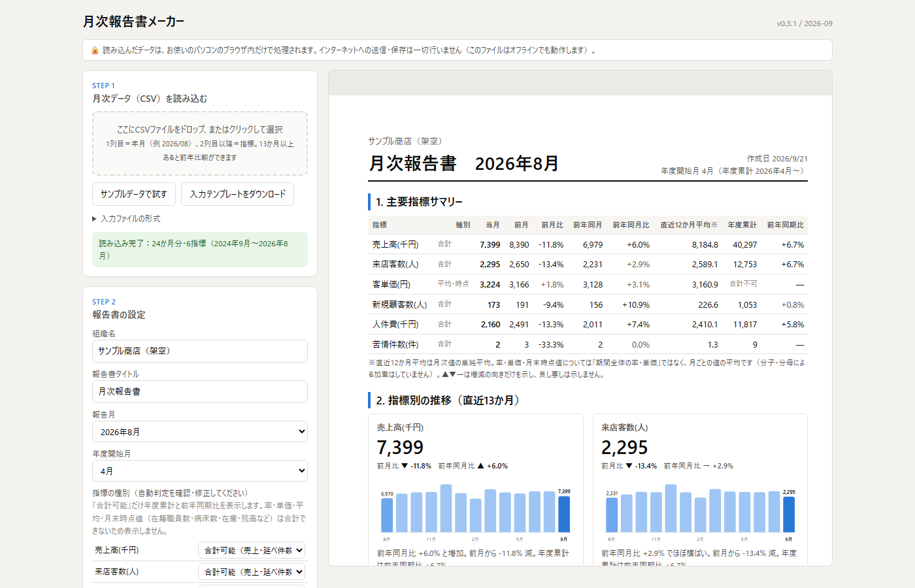Click the 作成日 2026/9/21 text
Viewport: 915px width, 588px height.
pyautogui.click(x=777, y=159)
